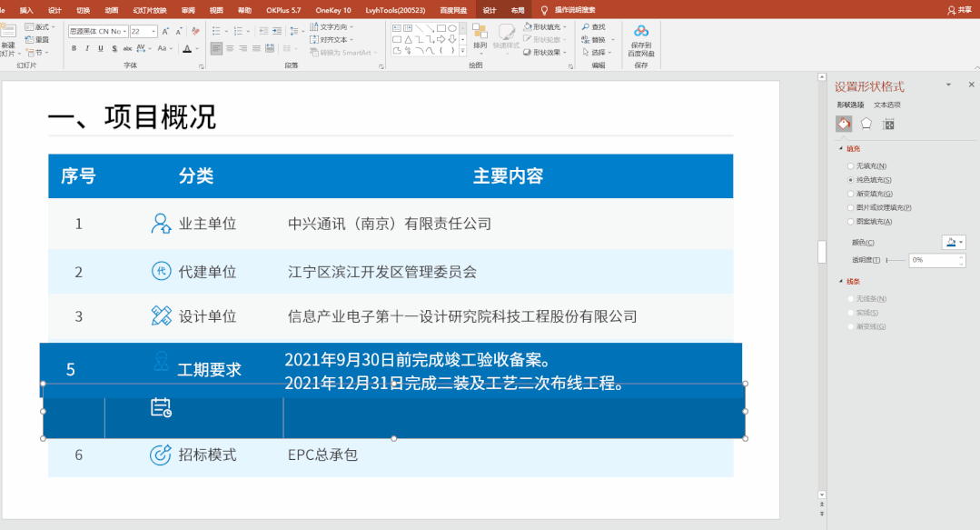Open 对齐文本 (Align text) dropdown

pyautogui.click(x=332, y=39)
